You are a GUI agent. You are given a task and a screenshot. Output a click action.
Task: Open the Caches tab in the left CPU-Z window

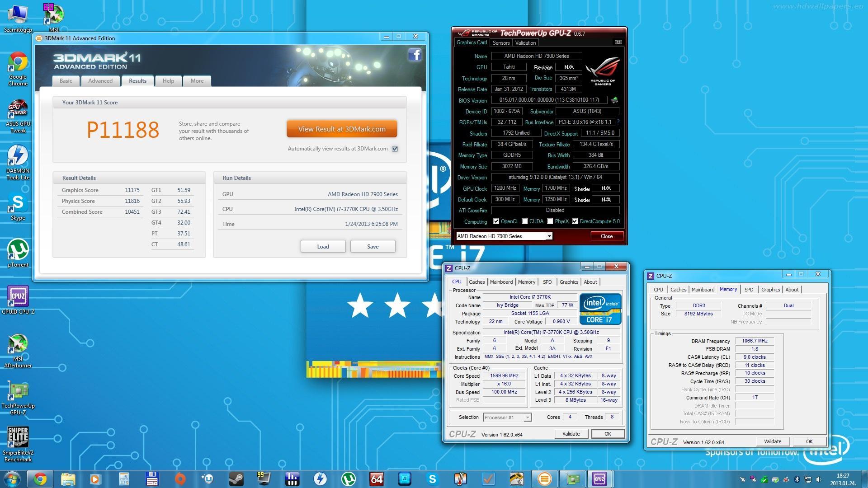(476, 282)
